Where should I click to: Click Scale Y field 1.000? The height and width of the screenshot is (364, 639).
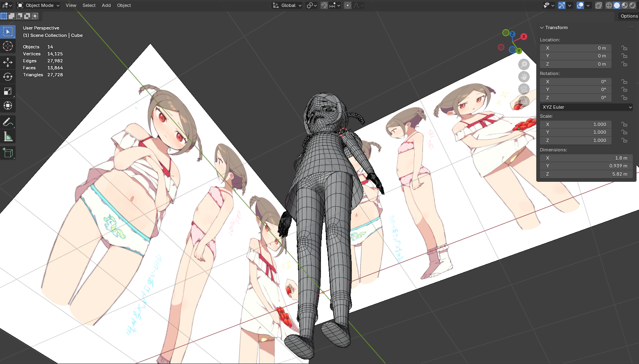[x=576, y=132]
